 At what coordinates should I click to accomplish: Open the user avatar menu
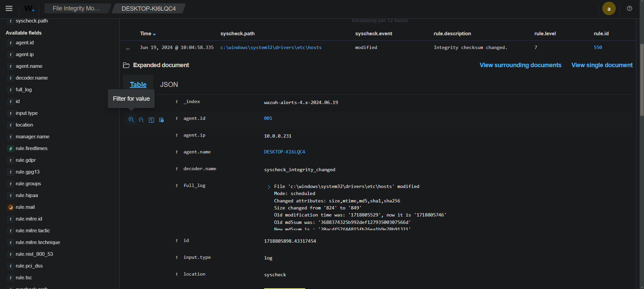609,9
